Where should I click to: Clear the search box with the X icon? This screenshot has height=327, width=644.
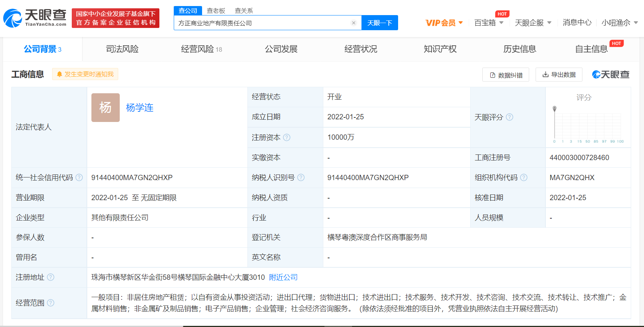click(354, 23)
